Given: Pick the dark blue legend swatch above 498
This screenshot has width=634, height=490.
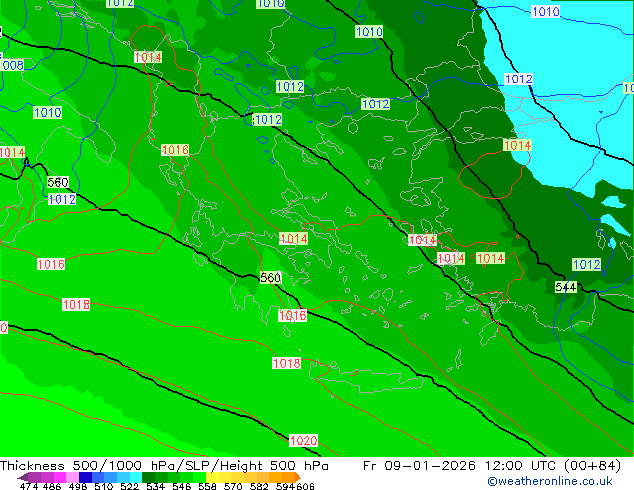Looking at the screenshot, I should (85, 477).
